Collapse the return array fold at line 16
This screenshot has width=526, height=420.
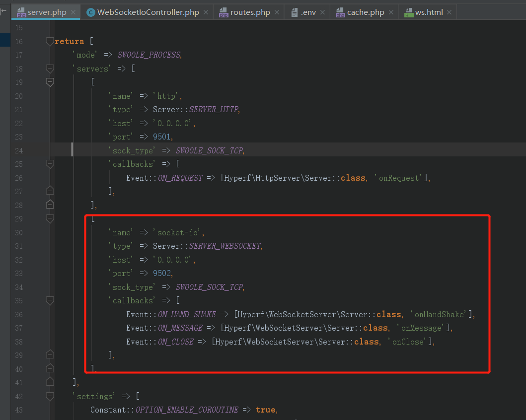coord(50,42)
